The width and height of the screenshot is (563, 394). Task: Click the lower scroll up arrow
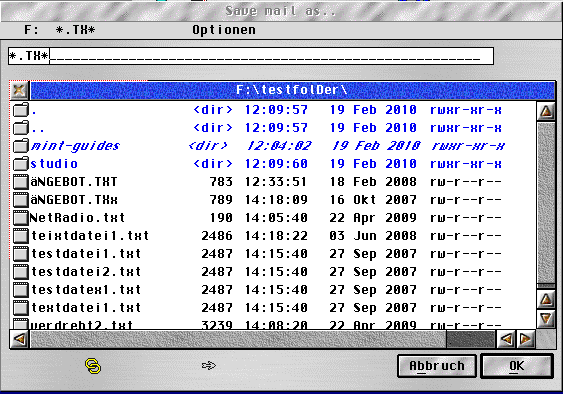tap(546, 299)
